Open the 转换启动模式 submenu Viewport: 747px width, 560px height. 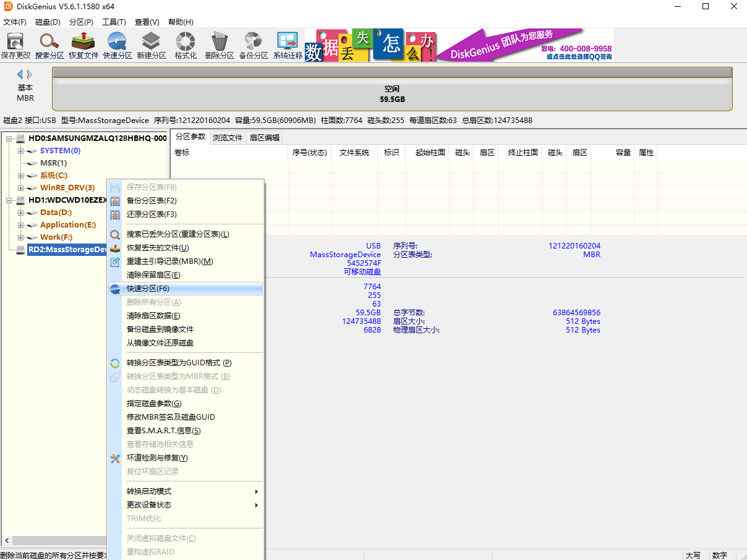(186, 491)
